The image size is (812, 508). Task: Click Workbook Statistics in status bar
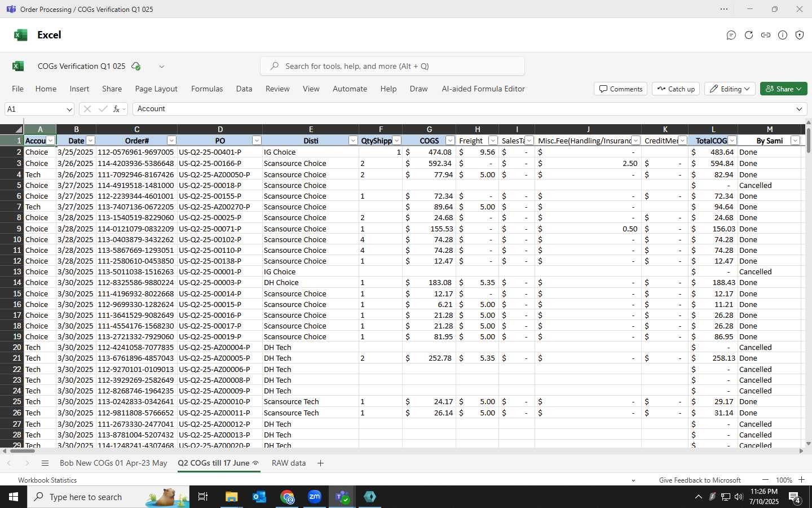coord(47,480)
